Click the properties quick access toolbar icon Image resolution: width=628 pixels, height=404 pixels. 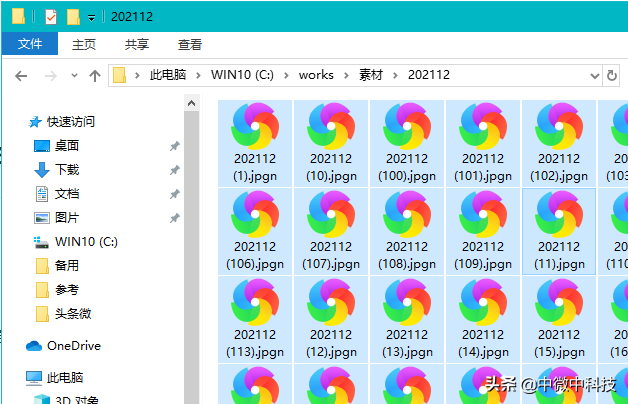[x=51, y=17]
